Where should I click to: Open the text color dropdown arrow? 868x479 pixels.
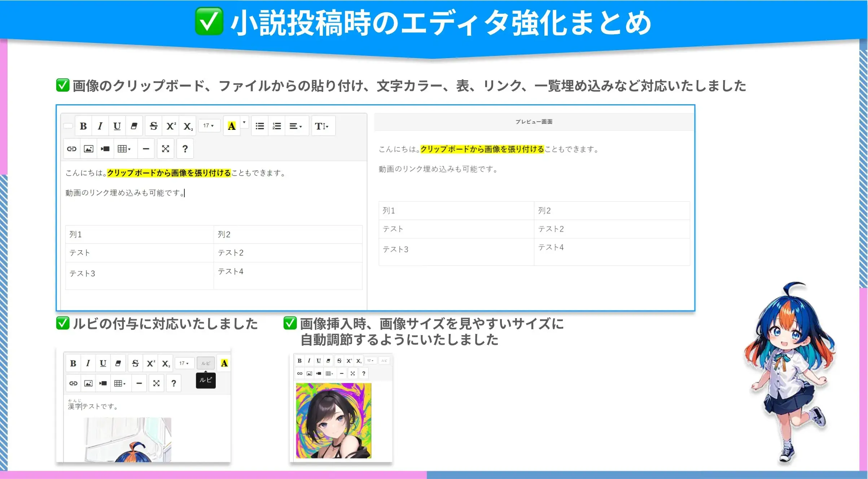pyautogui.click(x=244, y=123)
